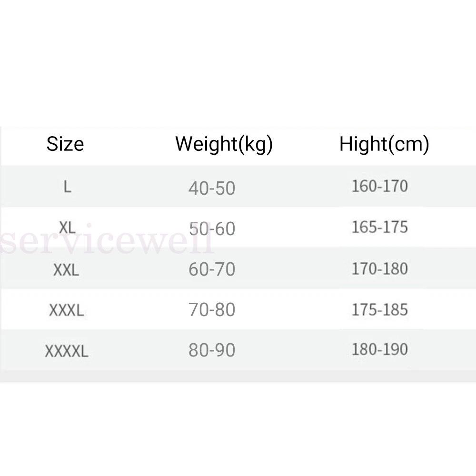Click the gray strip below XXXXL row
476x476 pixels.
[238, 377]
